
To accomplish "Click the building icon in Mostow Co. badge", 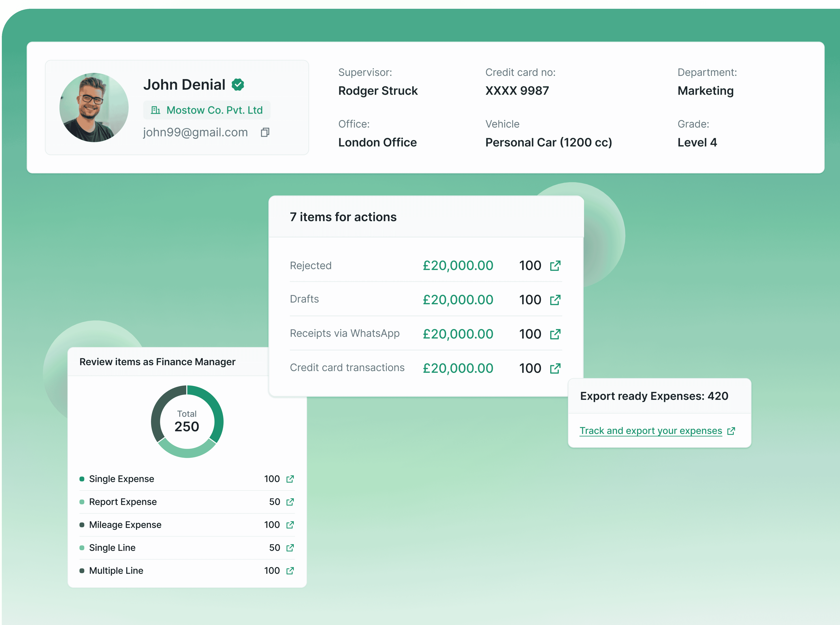I will pyautogui.click(x=155, y=110).
